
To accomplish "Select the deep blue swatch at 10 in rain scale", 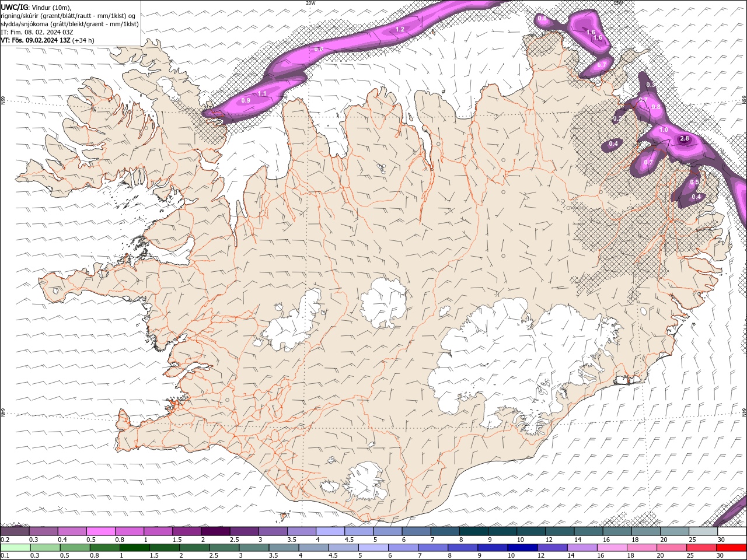I will coord(522,548).
